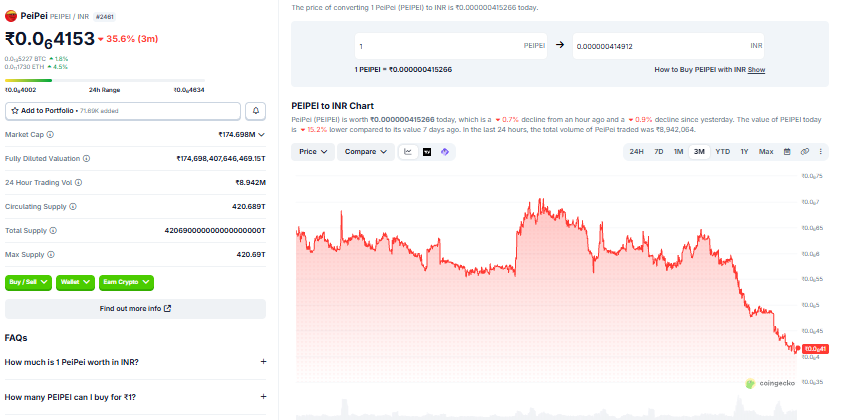Image resolution: width=842 pixels, height=420 pixels.
Task: Click Add to Portfolio button
Action: click(122, 111)
